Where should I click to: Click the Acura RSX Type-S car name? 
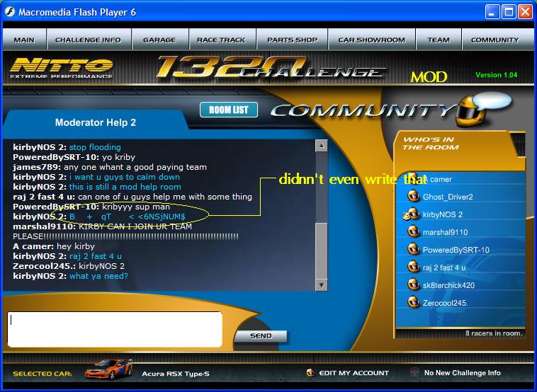[176, 374]
